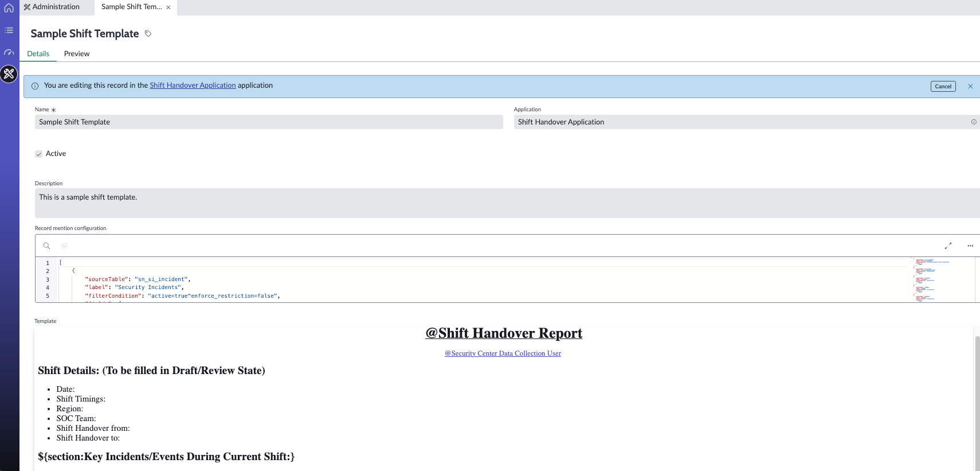Click the "Security Incidents" label value

147,287
